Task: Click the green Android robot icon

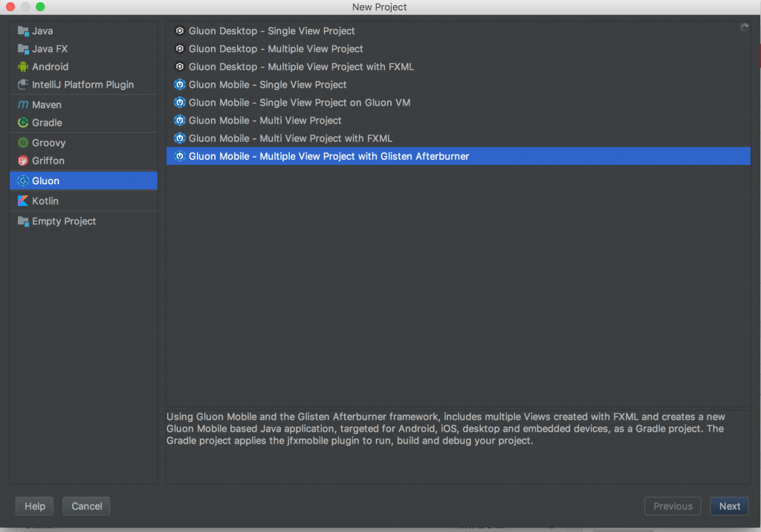Action: (23, 67)
